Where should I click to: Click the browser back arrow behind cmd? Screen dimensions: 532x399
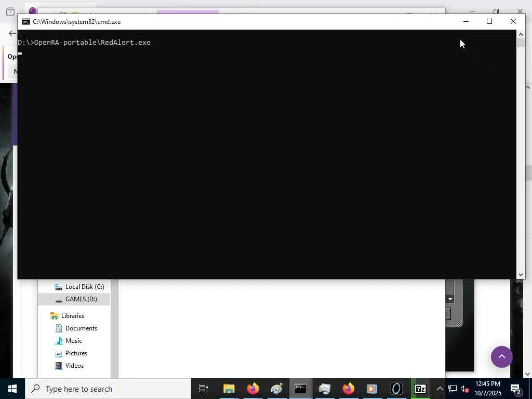(x=12, y=33)
